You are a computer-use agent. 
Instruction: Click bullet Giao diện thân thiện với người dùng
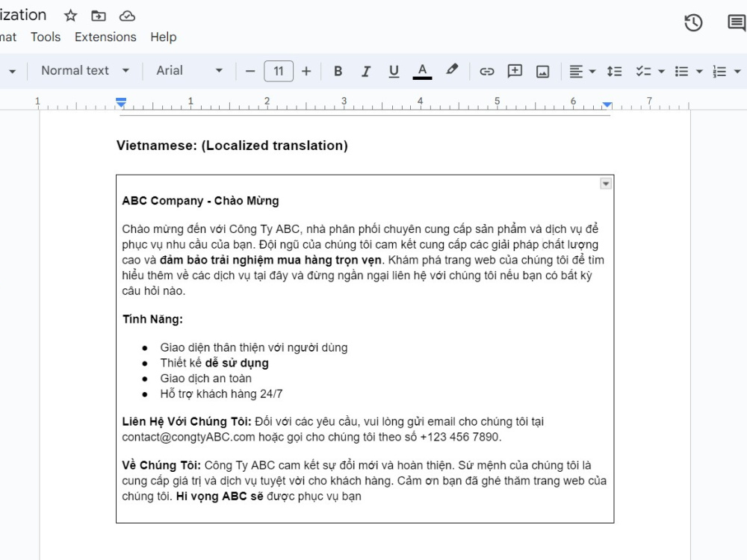(253, 348)
